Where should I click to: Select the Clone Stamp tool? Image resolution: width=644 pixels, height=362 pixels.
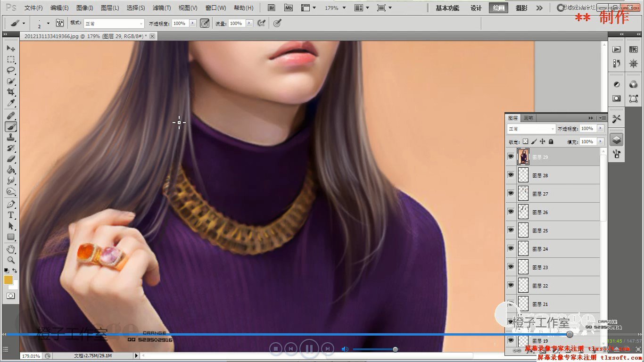pos(10,137)
